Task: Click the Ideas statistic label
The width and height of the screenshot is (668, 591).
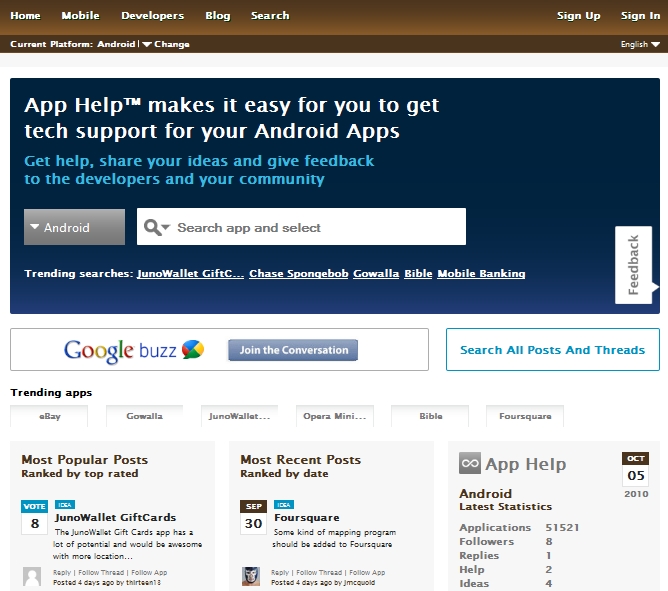Action: 474,584
